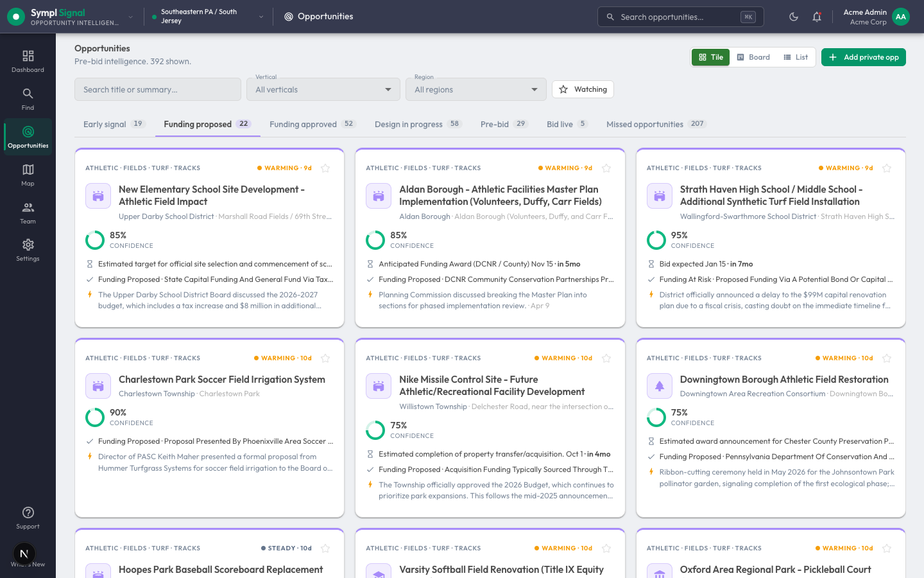Toggle the Watching filter
Image resolution: width=924 pixels, height=578 pixels.
tap(583, 89)
